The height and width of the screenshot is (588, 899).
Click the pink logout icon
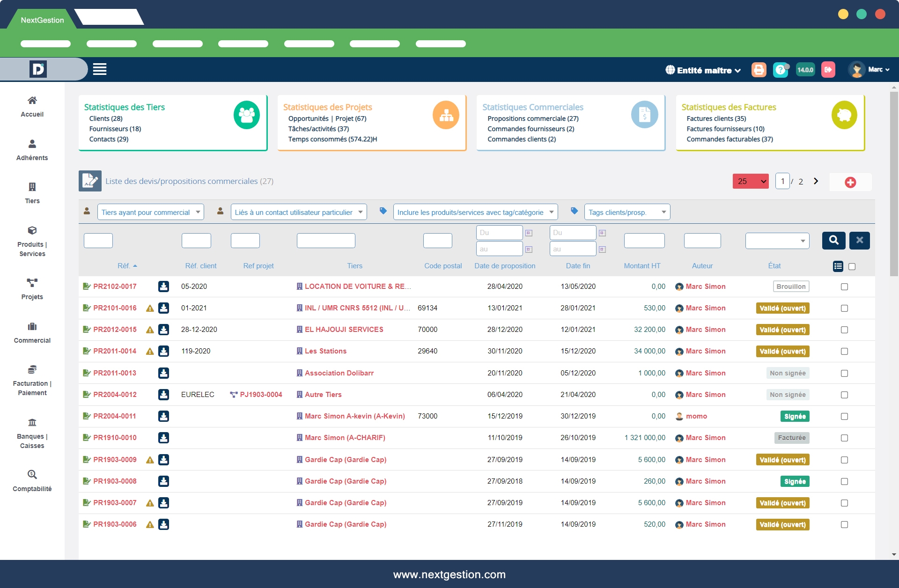point(828,70)
